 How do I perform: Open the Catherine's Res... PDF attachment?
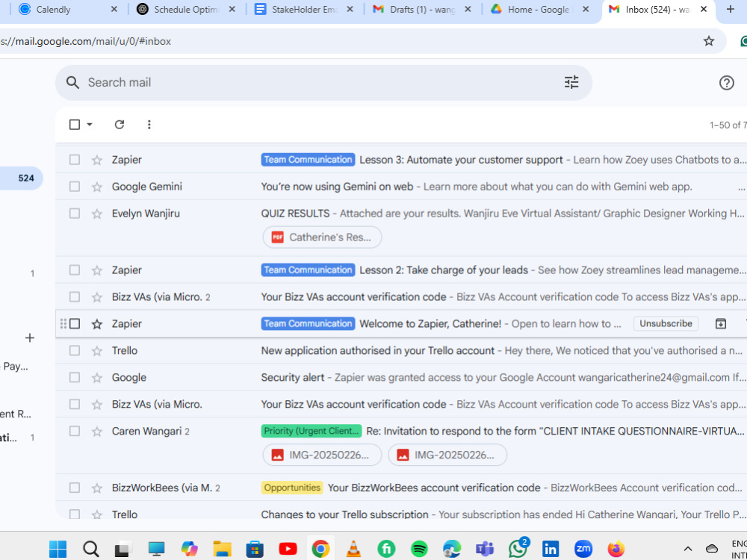tap(322, 237)
